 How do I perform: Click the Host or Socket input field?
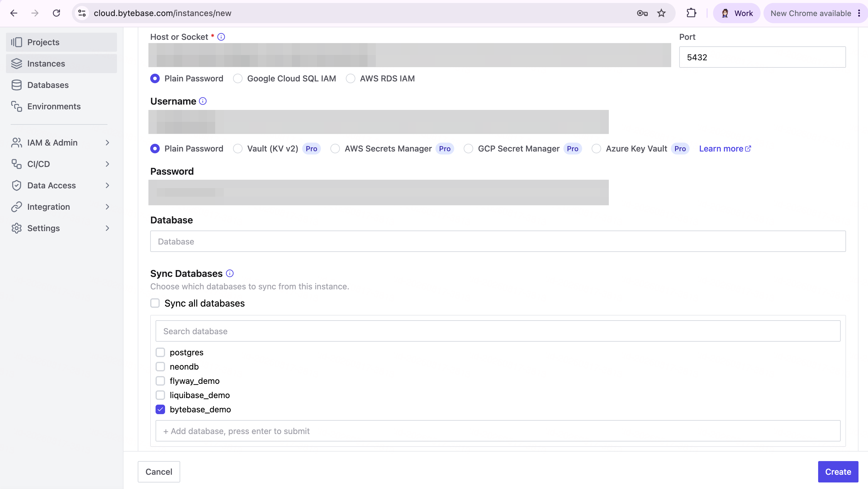410,55
